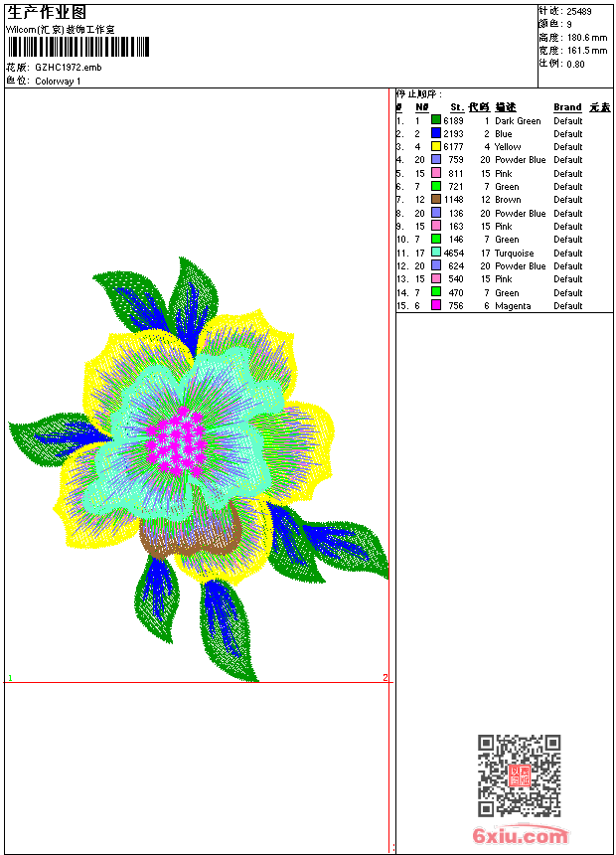Select the Blue thread swatch in row 2
This screenshot has width=616, height=855.
(x=436, y=133)
